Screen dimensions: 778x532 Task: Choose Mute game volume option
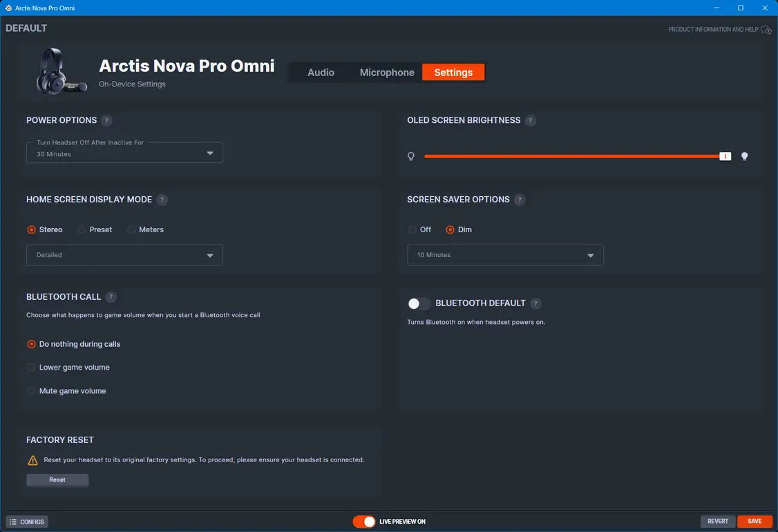(66, 391)
